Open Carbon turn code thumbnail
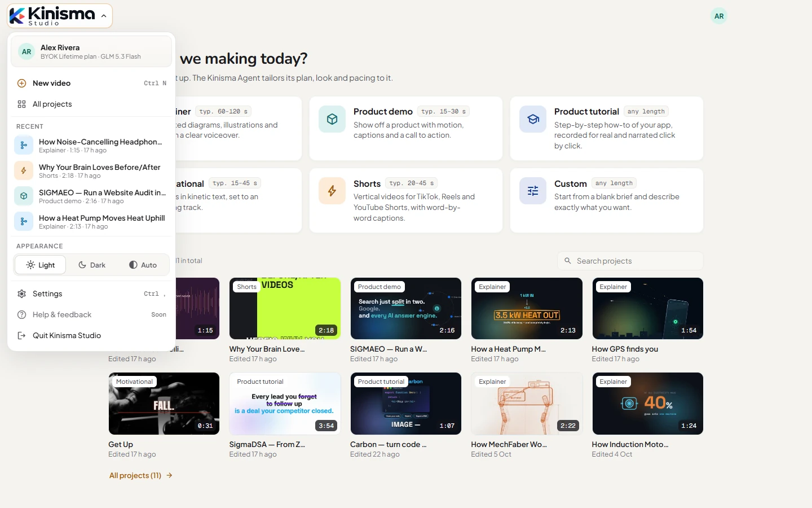This screenshot has height=508, width=812. (406, 404)
